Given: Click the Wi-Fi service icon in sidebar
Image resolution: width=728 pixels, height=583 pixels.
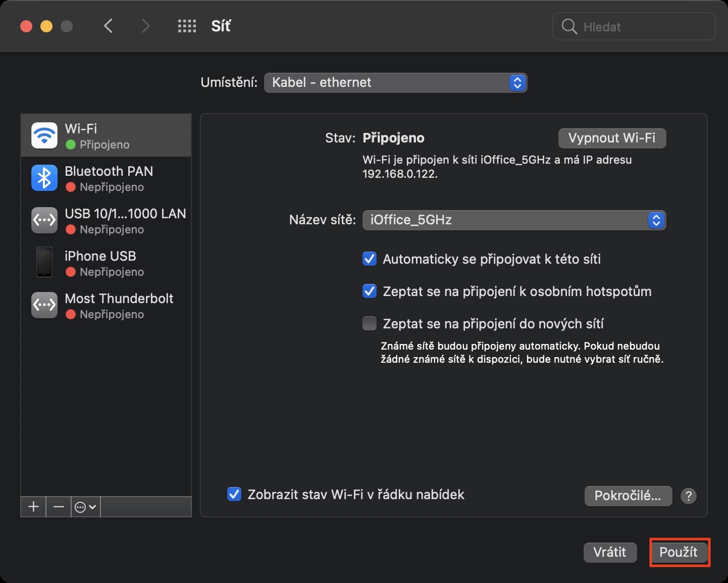Looking at the screenshot, I should coord(44,135).
